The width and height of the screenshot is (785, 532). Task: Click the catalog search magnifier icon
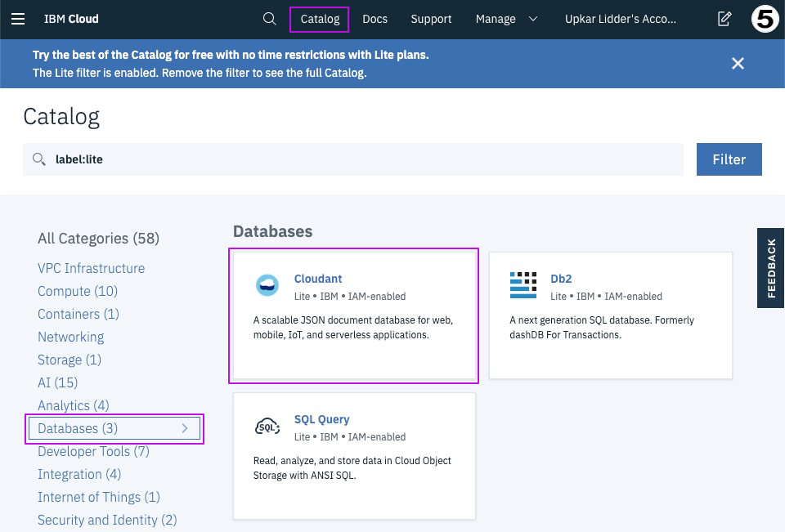click(x=39, y=159)
